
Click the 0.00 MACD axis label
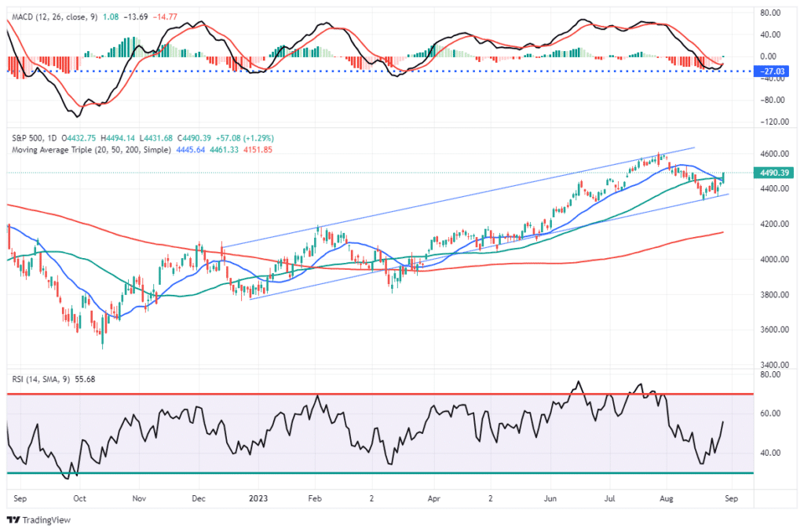768,56
